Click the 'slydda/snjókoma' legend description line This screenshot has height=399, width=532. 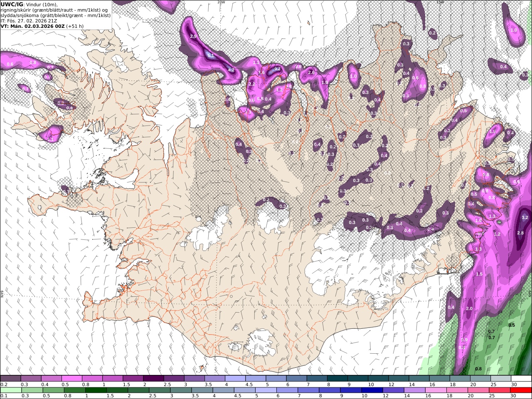click(x=56, y=15)
